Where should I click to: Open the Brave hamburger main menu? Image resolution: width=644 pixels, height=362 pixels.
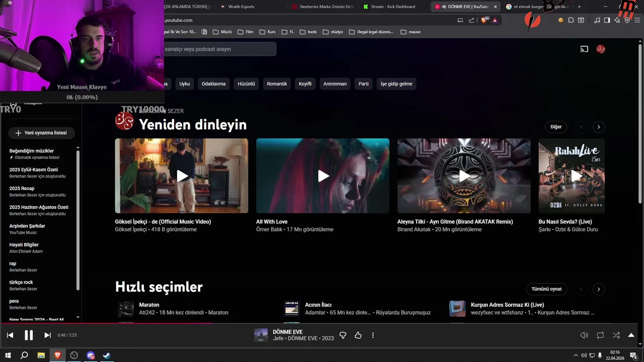637,20
